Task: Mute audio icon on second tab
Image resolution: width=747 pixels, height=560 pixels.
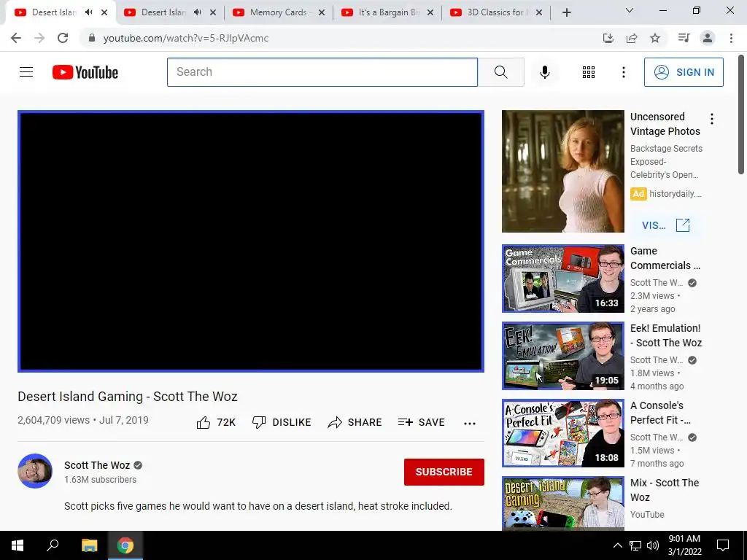Action: point(197,12)
